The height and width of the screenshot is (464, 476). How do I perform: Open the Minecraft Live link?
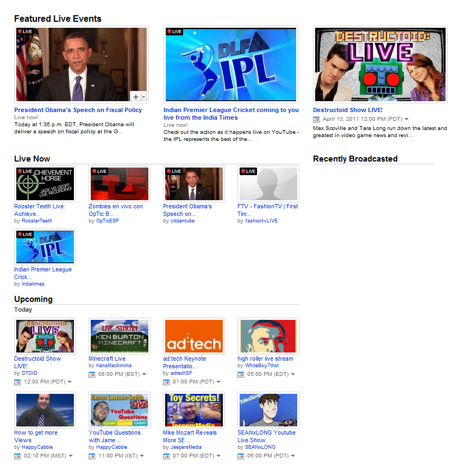pyautogui.click(x=107, y=359)
